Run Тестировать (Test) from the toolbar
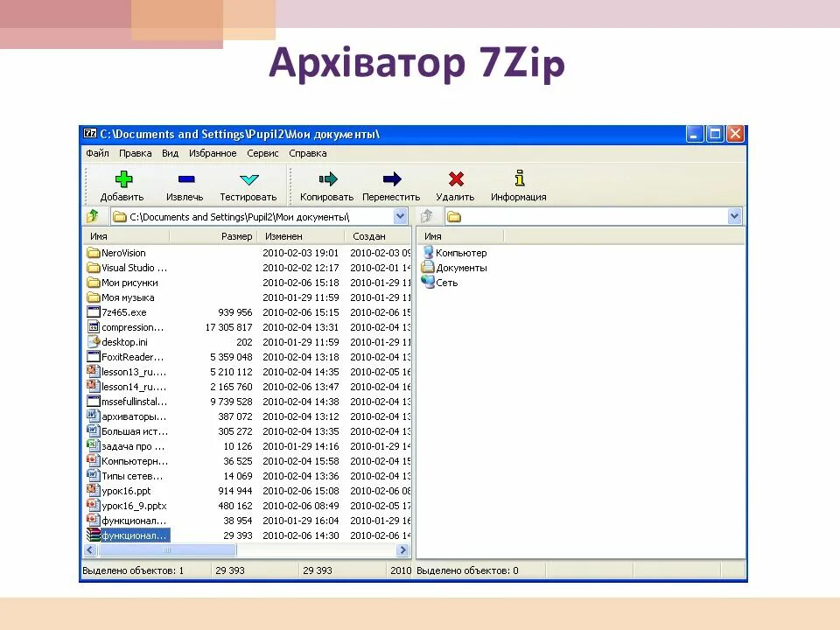The width and height of the screenshot is (840, 630). [248, 179]
